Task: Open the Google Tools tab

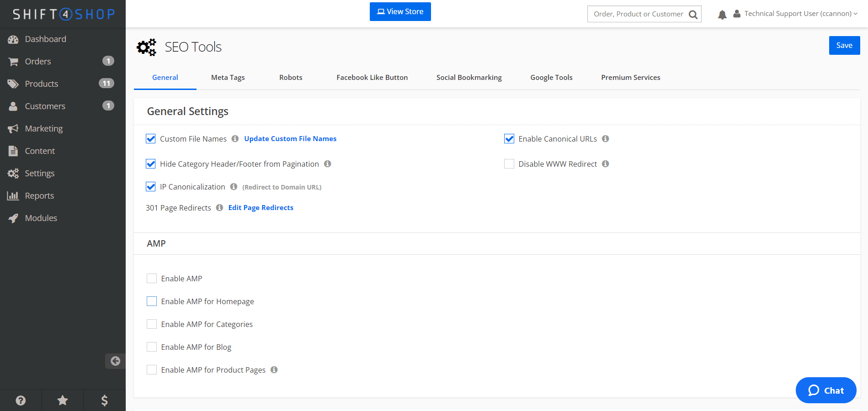Action: tap(551, 77)
